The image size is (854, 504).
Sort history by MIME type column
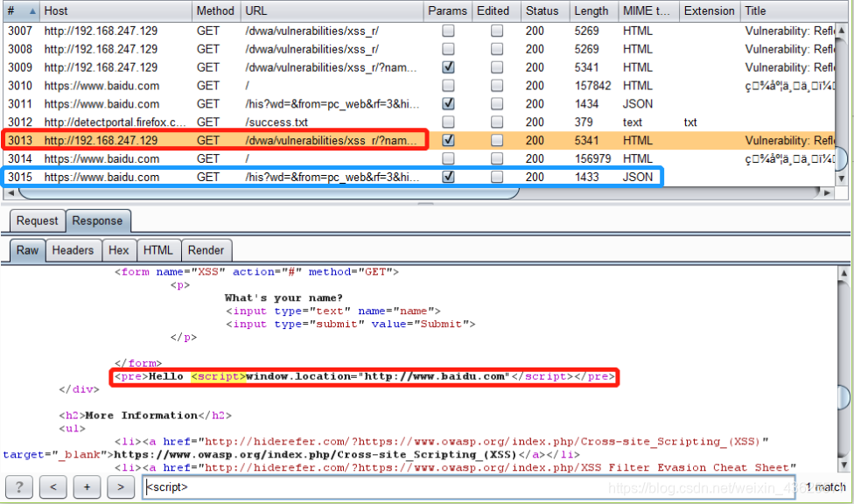[648, 10]
